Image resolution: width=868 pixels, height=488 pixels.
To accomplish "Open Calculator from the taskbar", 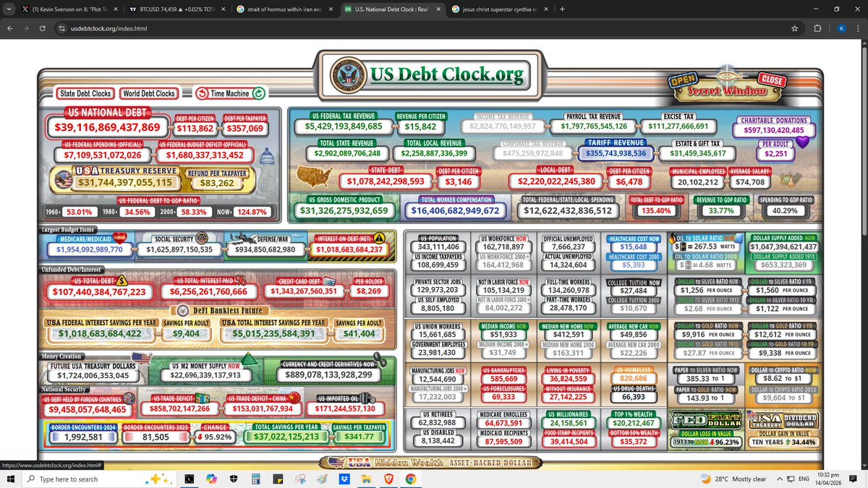I will point(255,479).
